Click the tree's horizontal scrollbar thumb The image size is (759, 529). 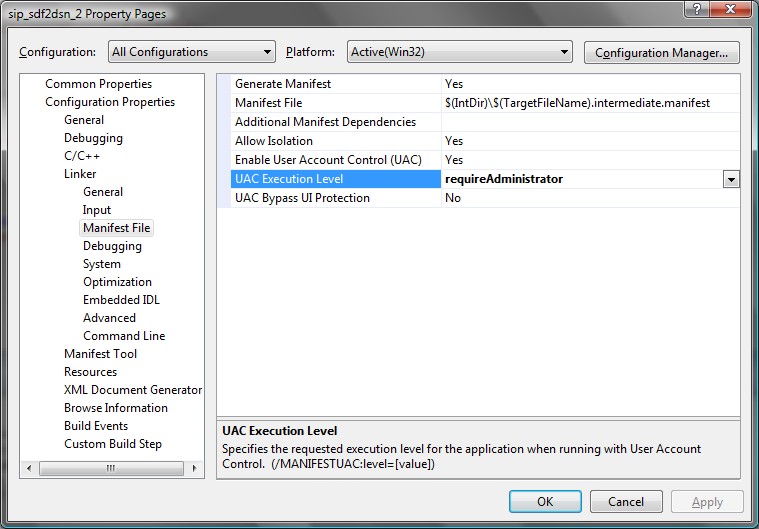pyautogui.click(x=111, y=468)
